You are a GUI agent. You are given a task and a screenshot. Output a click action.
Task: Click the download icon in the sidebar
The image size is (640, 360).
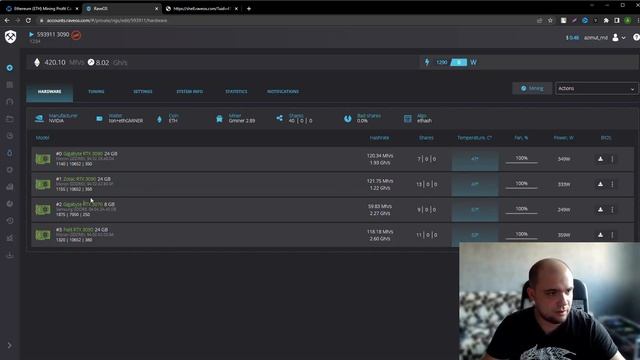point(10,255)
